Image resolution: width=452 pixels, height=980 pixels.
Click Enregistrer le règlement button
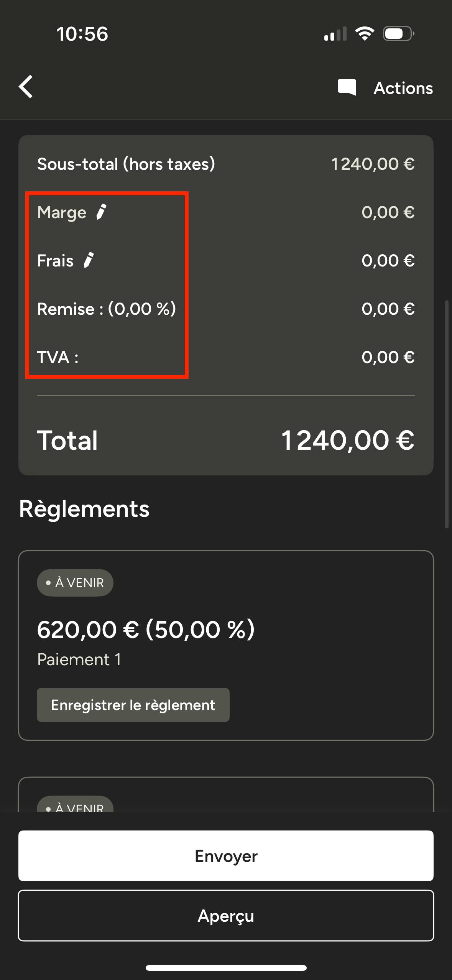click(x=133, y=705)
